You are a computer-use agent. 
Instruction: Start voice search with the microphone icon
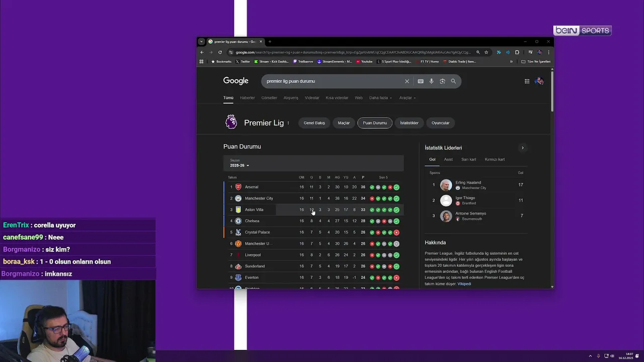(431, 81)
